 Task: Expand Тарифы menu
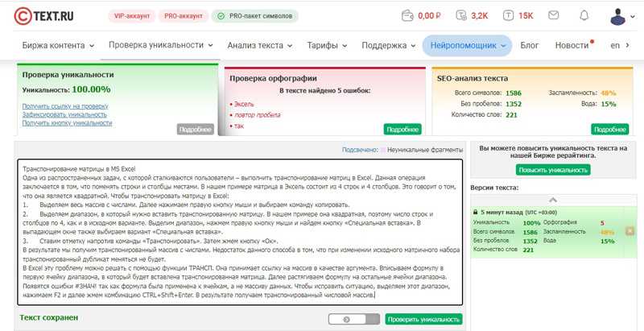click(x=327, y=45)
